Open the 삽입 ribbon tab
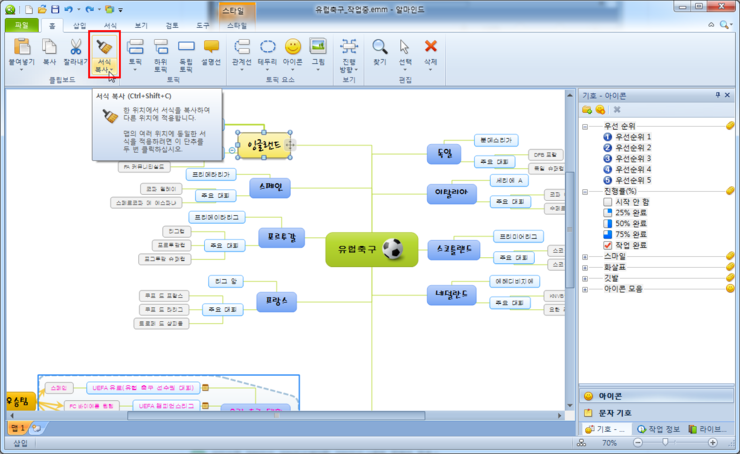 click(79, 23)
